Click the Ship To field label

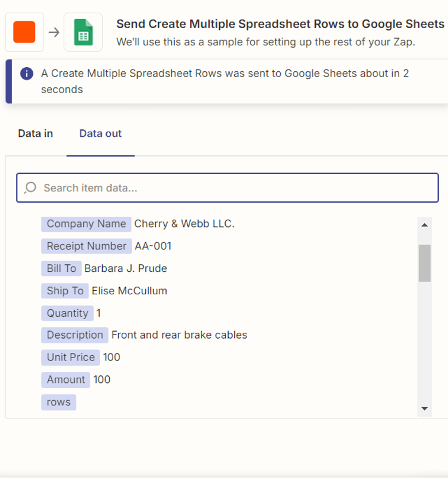pos(65,291)
